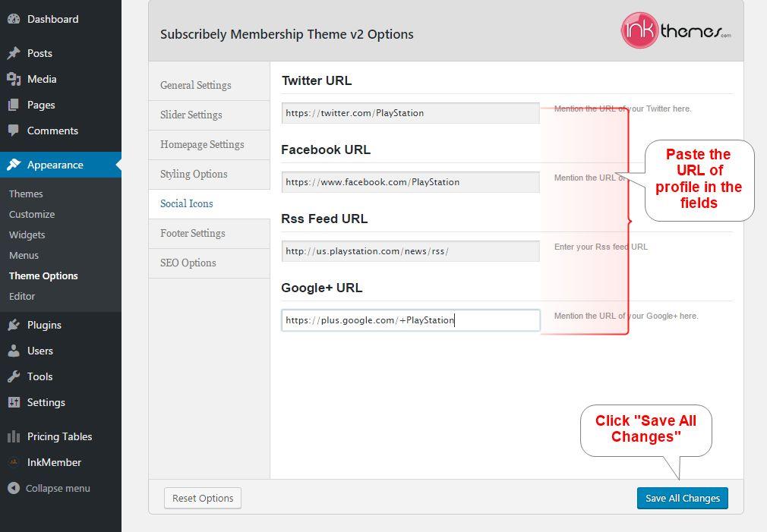
Task: Click the Facebook URL heading
Action: tap(326, 150)
